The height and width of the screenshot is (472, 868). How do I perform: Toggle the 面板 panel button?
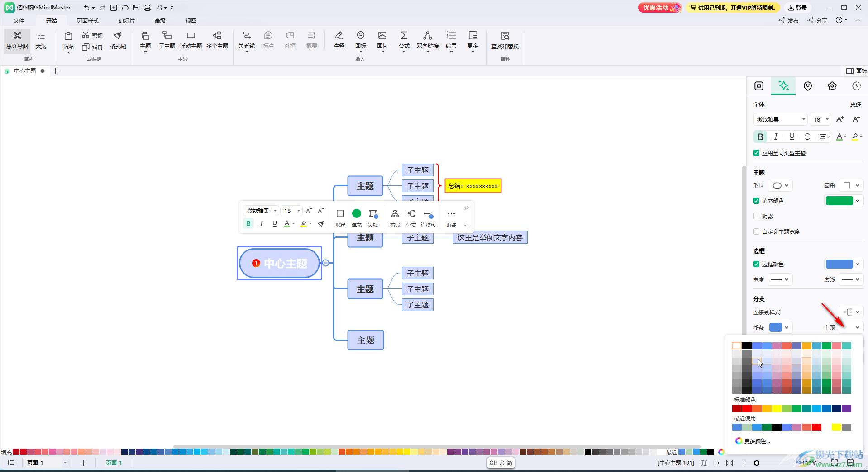point(856,71)
